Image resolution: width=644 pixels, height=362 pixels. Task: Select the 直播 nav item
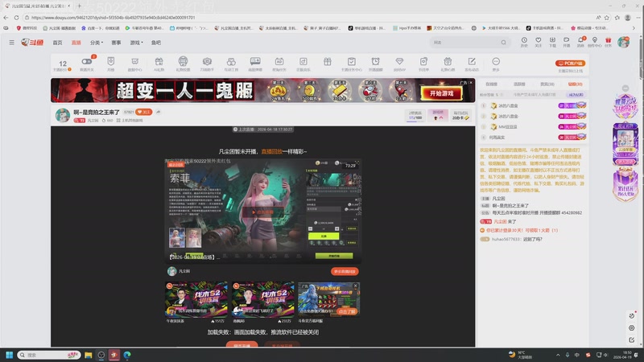point(76,43)
